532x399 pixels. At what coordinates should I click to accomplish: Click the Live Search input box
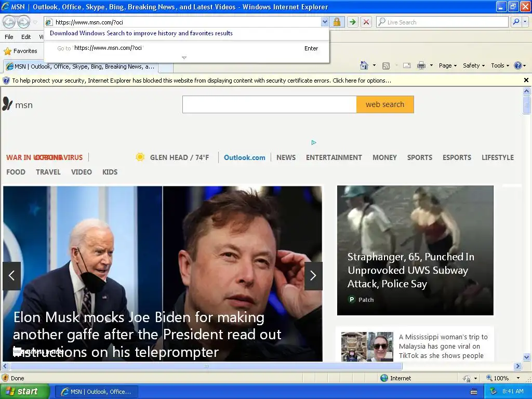point(442,22)
